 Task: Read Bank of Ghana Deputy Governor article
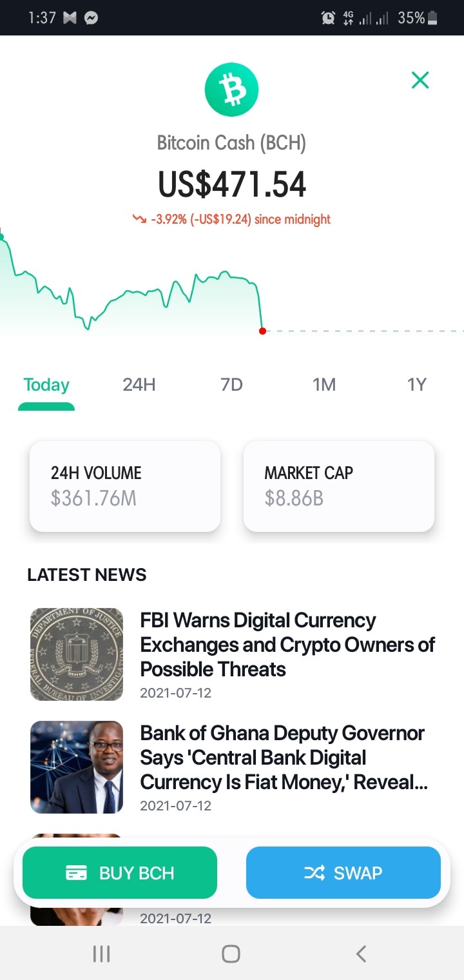(x=284, y=758)
